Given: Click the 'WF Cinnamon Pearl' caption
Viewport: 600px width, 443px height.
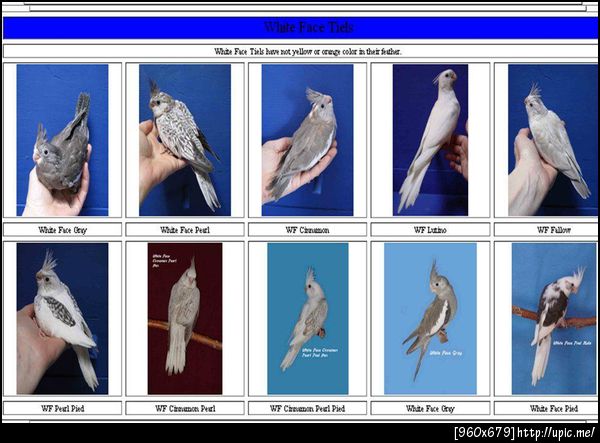Looking at the screenshot, I should [185, 409].
